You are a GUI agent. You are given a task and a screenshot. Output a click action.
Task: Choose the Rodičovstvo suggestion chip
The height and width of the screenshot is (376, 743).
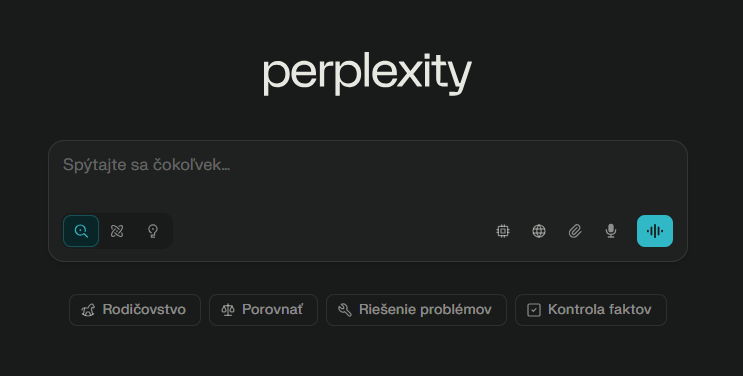click(x=135, y=310)
